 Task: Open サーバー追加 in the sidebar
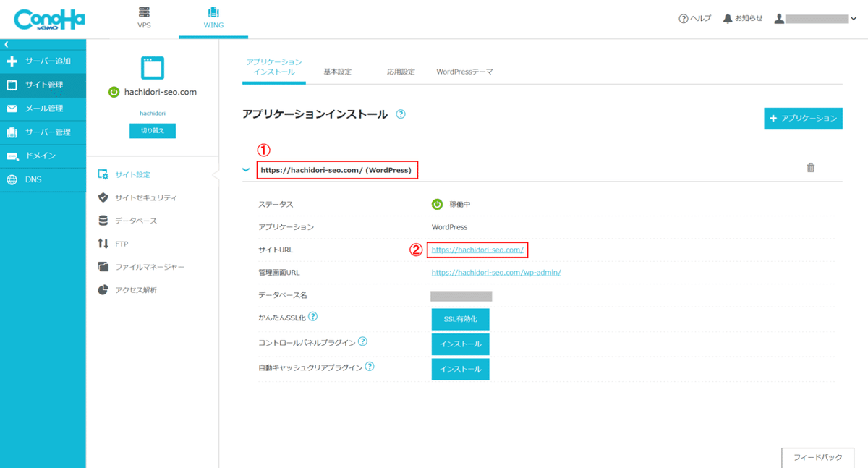coord(43,61)
